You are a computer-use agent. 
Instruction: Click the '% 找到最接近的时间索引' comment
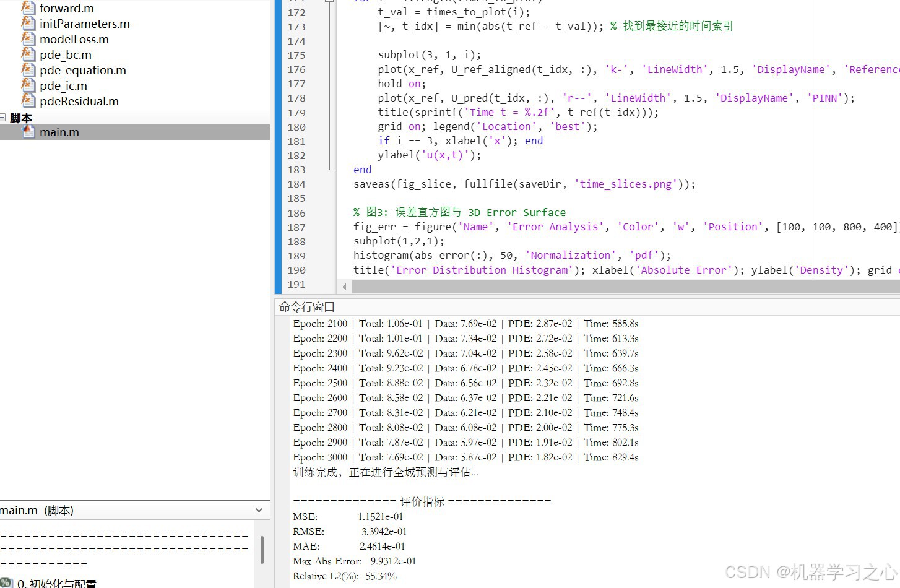point(672,26)
